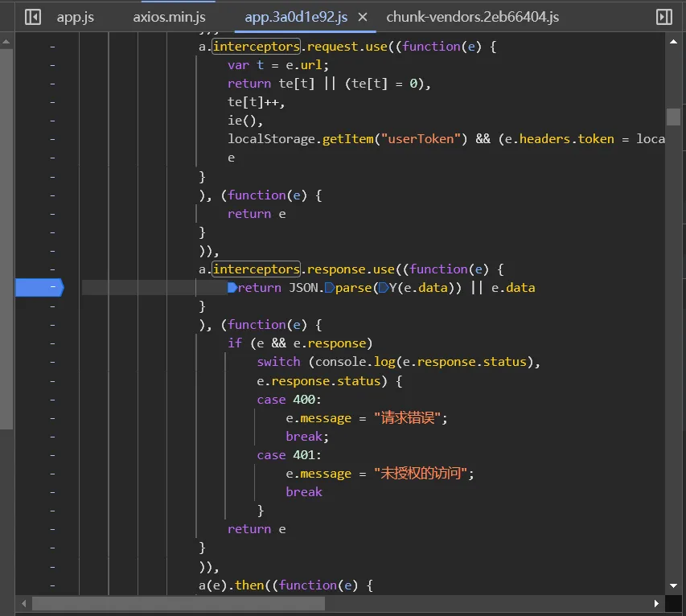
Task: Remove the blue breakpoint on the JSON.parse line
Action: point(40,287)
